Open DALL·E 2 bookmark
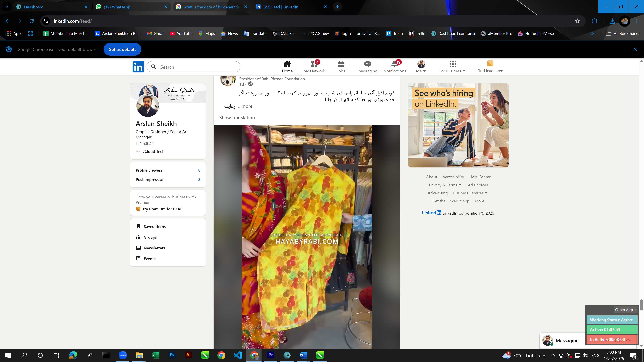 pos(283,34)
